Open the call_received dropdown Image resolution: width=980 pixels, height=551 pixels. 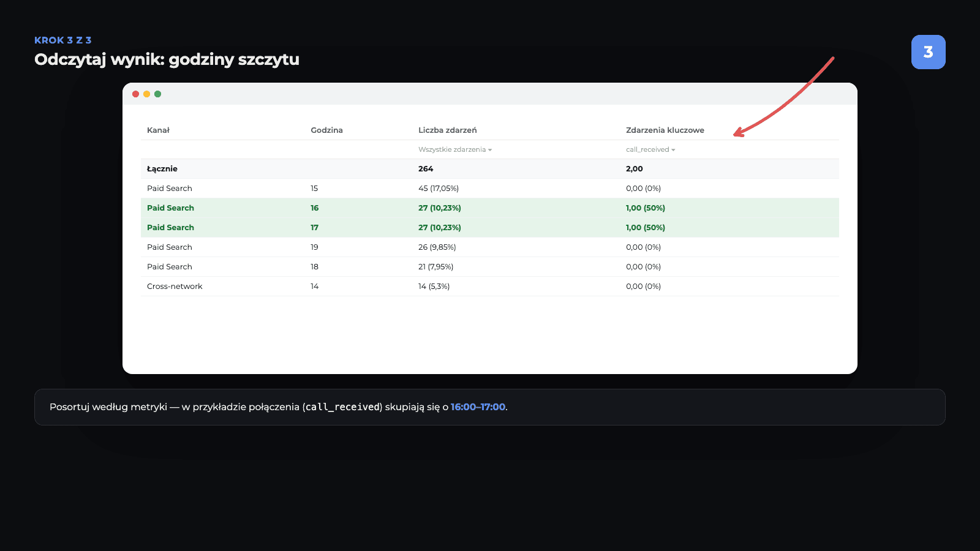(x=650, y=149)
